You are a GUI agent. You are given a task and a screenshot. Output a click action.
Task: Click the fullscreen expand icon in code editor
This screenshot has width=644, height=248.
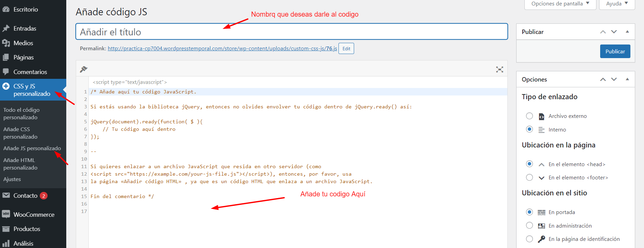(500, 70)
